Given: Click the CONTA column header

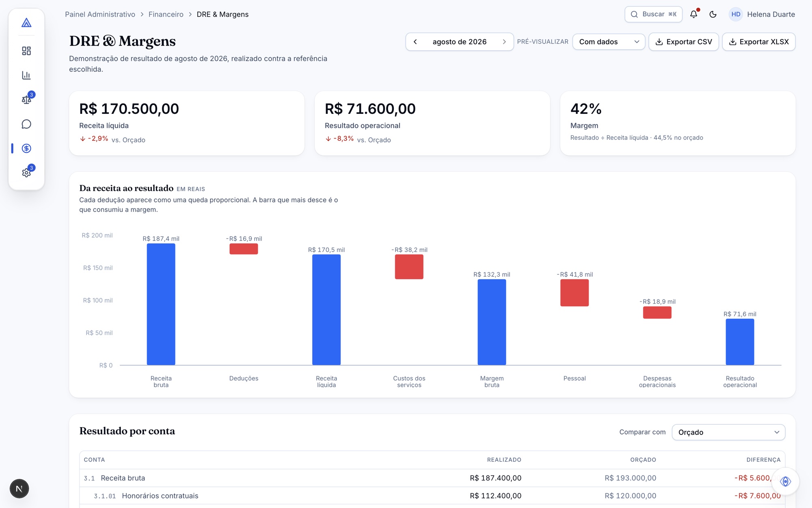Looking at the screenshot, I should coord(94,460).
